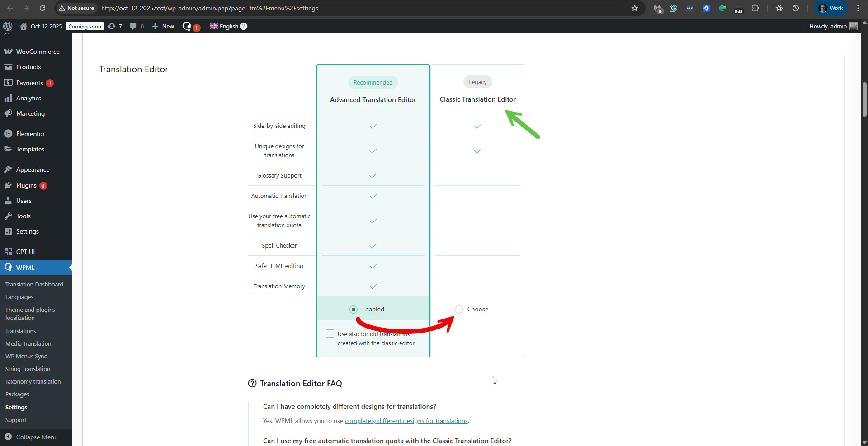
Task: Open the comments bubble icon showing 0
Action: 137,26
